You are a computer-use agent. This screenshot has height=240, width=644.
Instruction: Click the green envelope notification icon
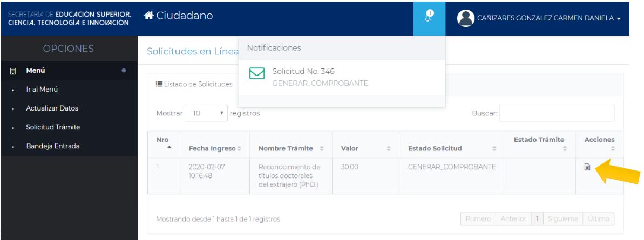click(256, 77)
